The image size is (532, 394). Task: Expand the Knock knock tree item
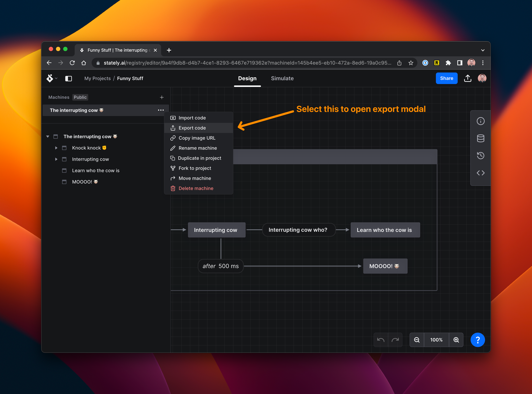point(56,148)
